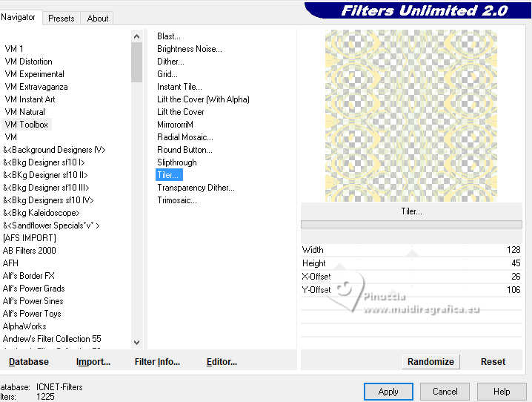Select &<Background Designers IV> category
Viewport: 532px width, 402px height.
click(54, 150)
